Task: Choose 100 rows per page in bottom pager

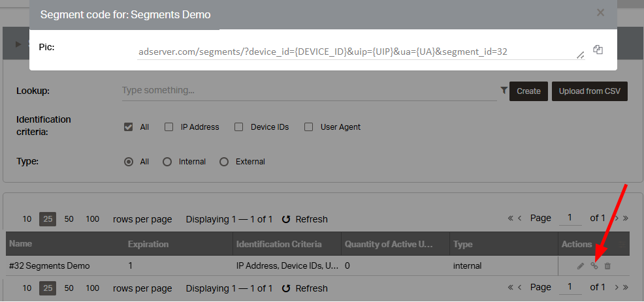Action: (92, 288)
